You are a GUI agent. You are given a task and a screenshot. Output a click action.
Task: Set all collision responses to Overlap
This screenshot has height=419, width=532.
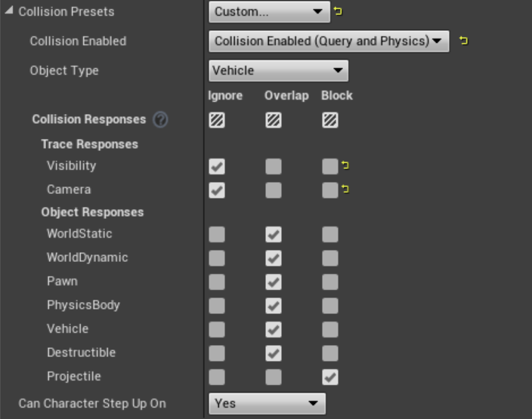274,119
